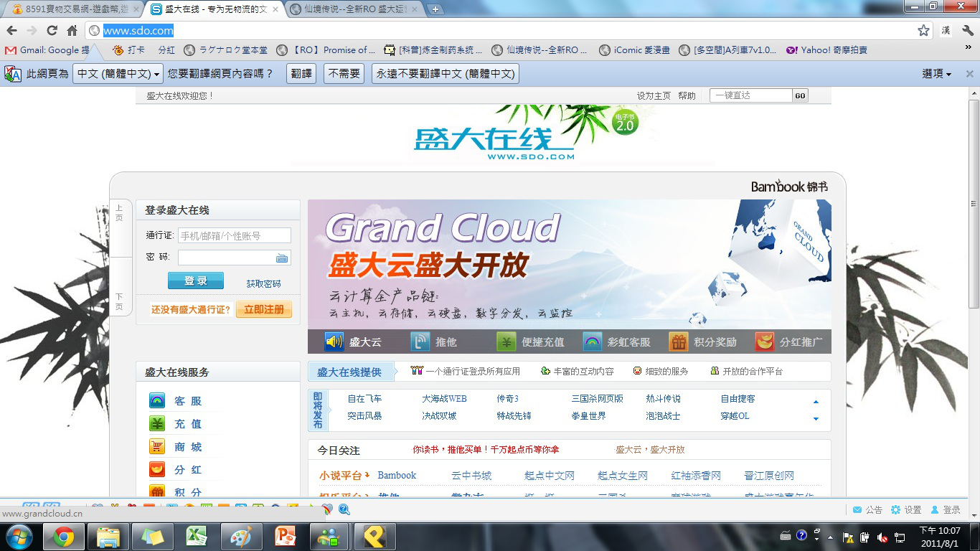The height and width of the screenshot is (551, 980).
Task: Click 你读书，推他买单 red headline link
Action: [x=486, y=450]
